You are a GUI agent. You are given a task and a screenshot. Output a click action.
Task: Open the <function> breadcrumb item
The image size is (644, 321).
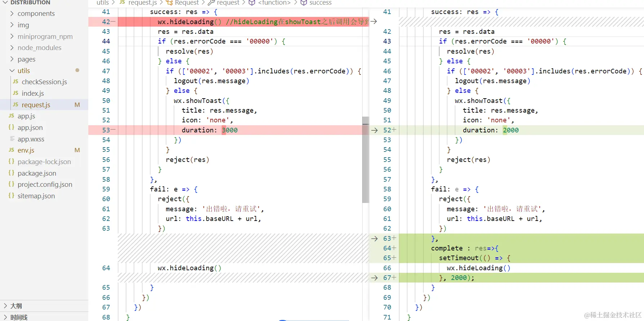(x=274, y=3)
